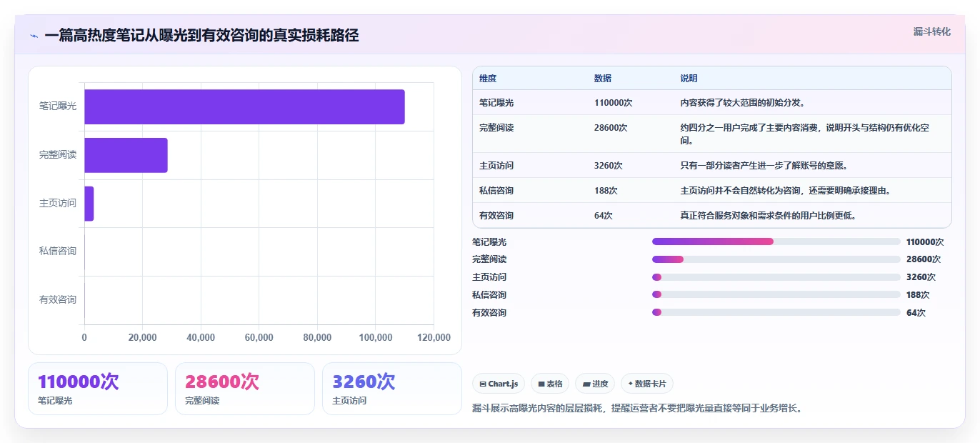
Task: Click the page title 一篇高热度笔记
Action: [x=201, y=36]
